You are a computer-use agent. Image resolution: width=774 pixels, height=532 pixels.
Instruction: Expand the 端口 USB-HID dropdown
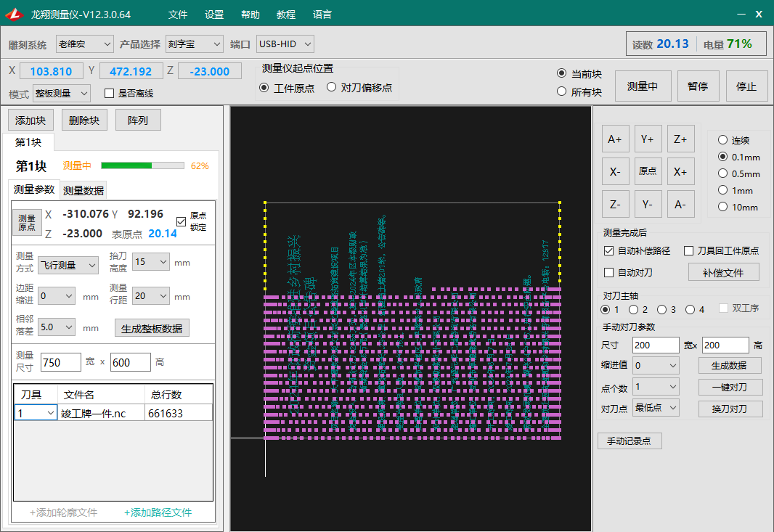[285, 44]
